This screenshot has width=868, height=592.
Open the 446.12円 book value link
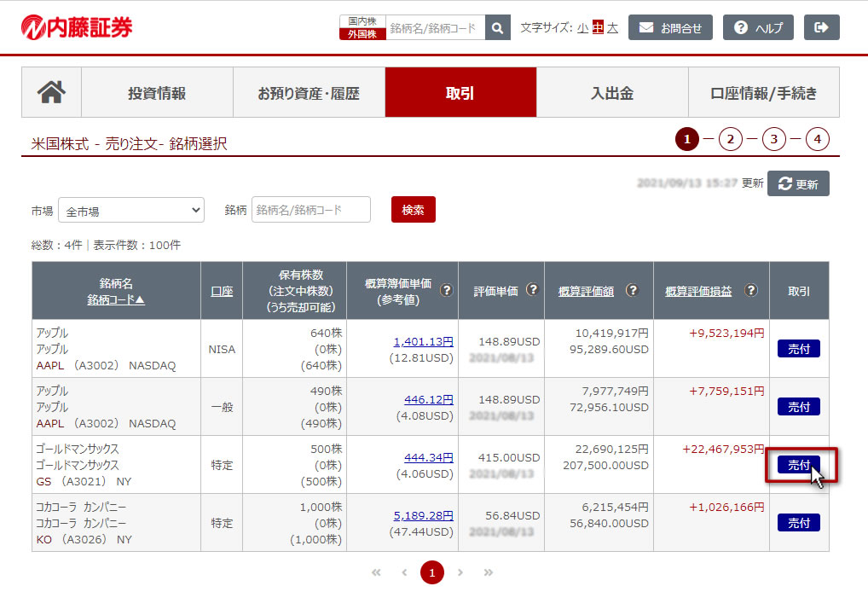click(x=429, y=399)
